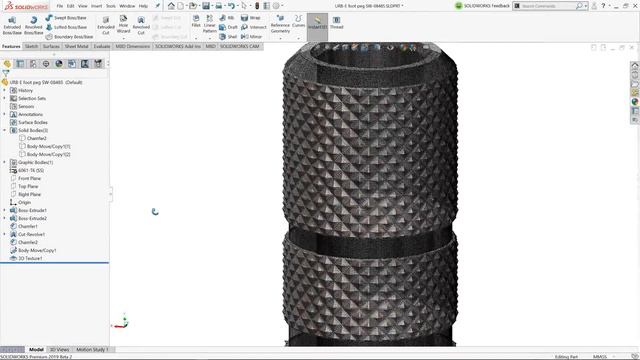Open the Help menu

tap(143, 6)
